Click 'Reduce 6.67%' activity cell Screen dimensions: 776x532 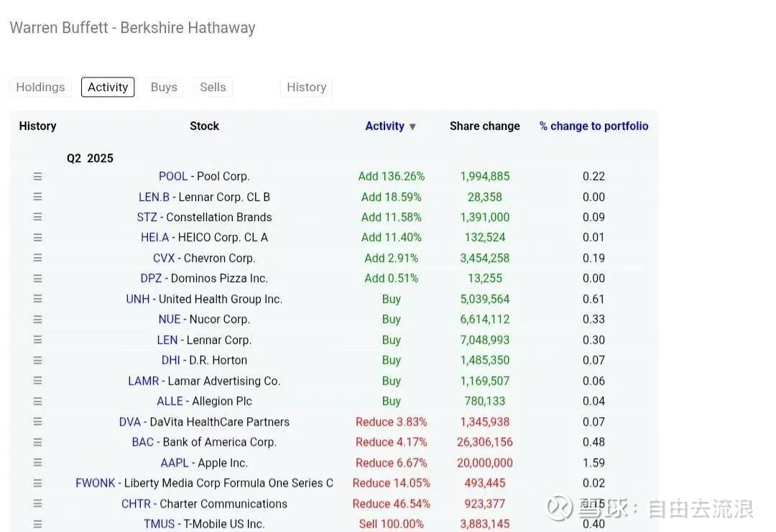point(392,463)
